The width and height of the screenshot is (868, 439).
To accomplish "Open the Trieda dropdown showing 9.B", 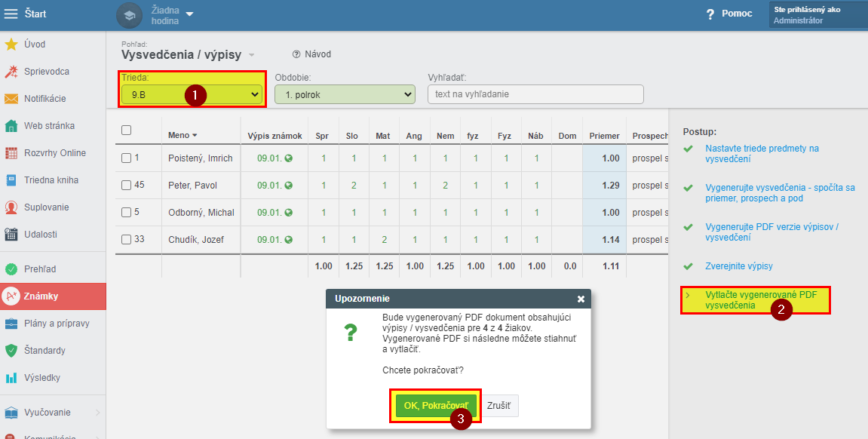I will pos(192,94).
